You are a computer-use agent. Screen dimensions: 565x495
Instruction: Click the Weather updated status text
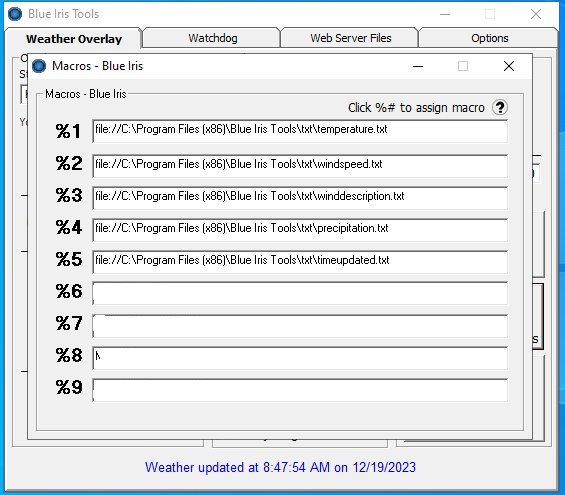(280, 467)
